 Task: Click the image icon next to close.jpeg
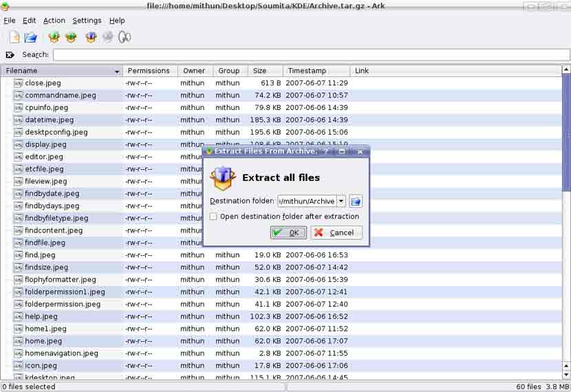point(18,83)
